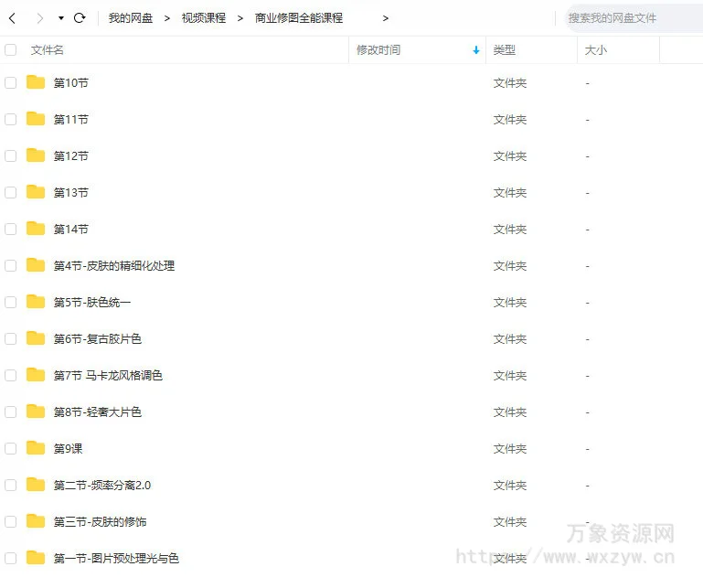Click folder icon of 第6节-复古胶片色
Screen dimensions: 703x588
pos(36,337)
